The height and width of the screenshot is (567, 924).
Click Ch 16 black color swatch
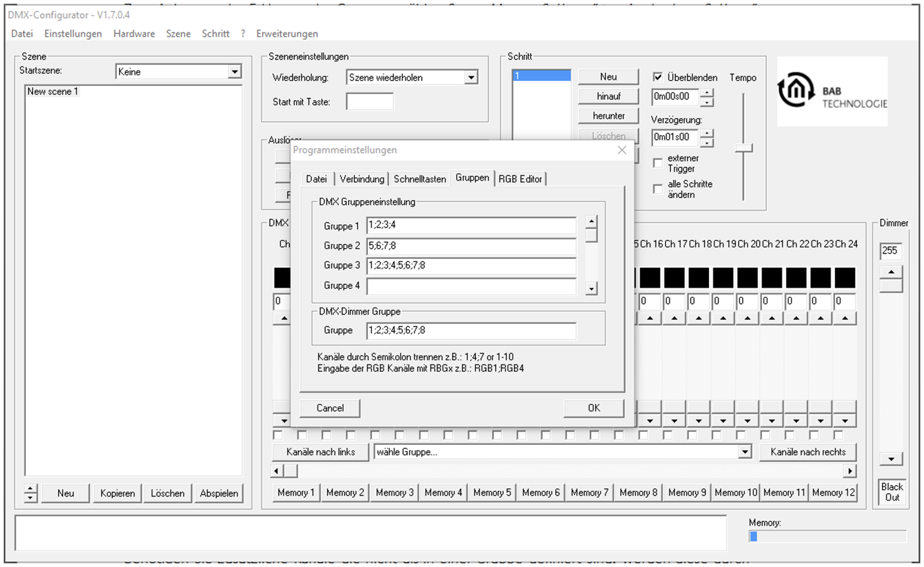coord(650,278)
